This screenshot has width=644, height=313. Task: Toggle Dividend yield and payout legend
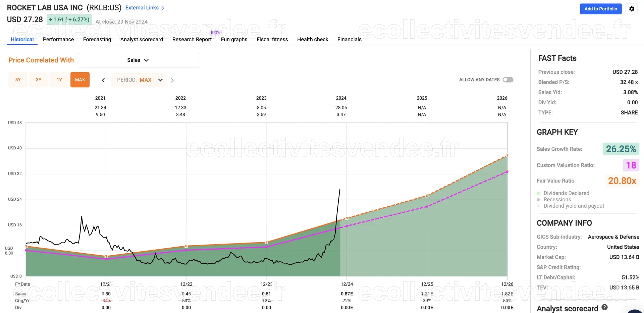[x=538, y=206]
